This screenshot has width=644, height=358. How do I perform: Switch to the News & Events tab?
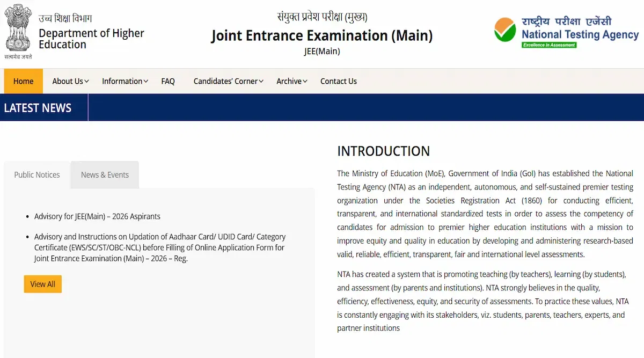pos(105,175)
